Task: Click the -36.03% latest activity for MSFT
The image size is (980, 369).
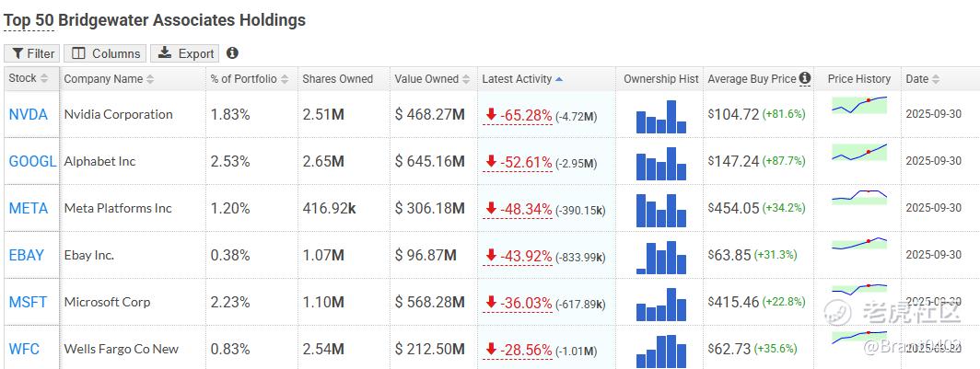Action: [x=519, y=303]
